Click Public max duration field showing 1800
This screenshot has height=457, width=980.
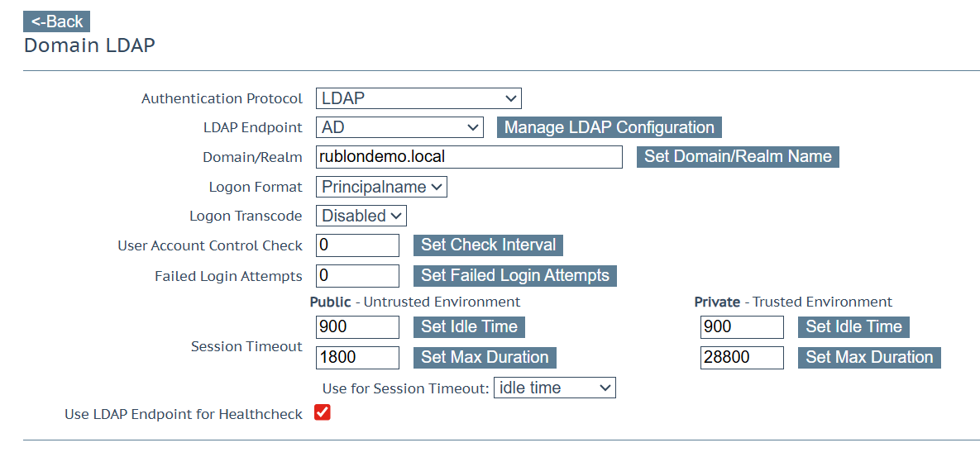357,358
